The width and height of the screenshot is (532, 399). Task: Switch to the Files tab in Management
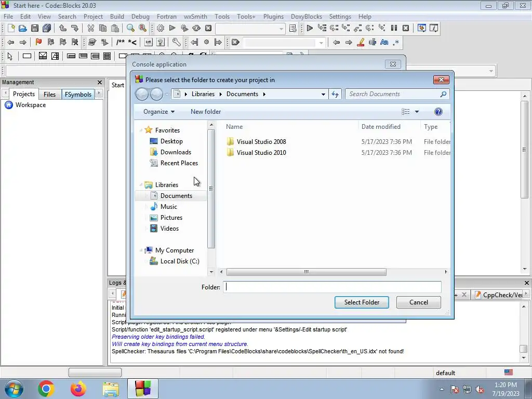[49, 95]
